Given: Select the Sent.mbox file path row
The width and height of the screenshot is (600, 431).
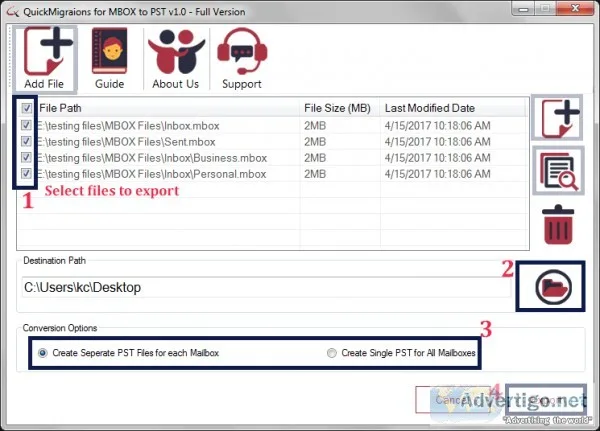Looking at the screenshot, I should pos(126,142).
